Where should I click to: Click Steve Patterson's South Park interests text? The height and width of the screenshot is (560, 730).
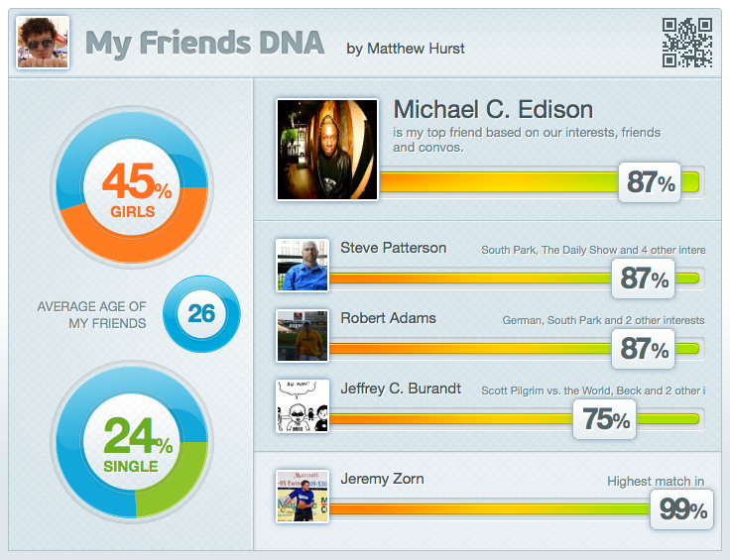593,250
